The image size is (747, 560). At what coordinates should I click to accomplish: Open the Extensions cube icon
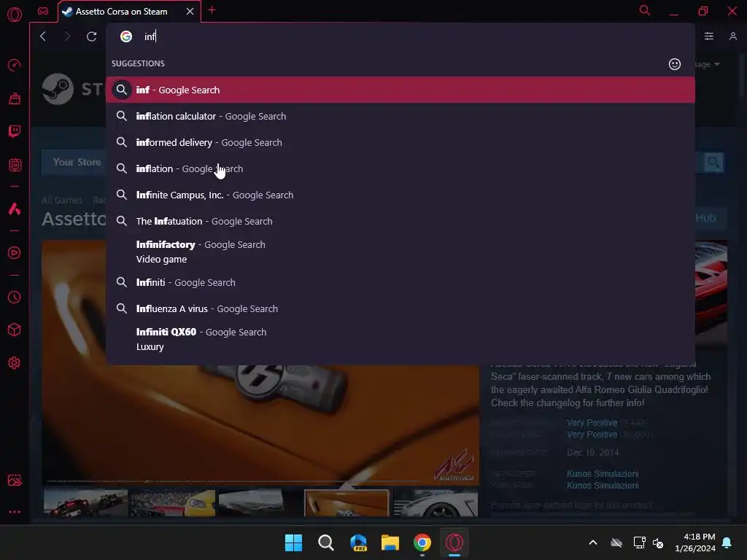click(15, 330)
